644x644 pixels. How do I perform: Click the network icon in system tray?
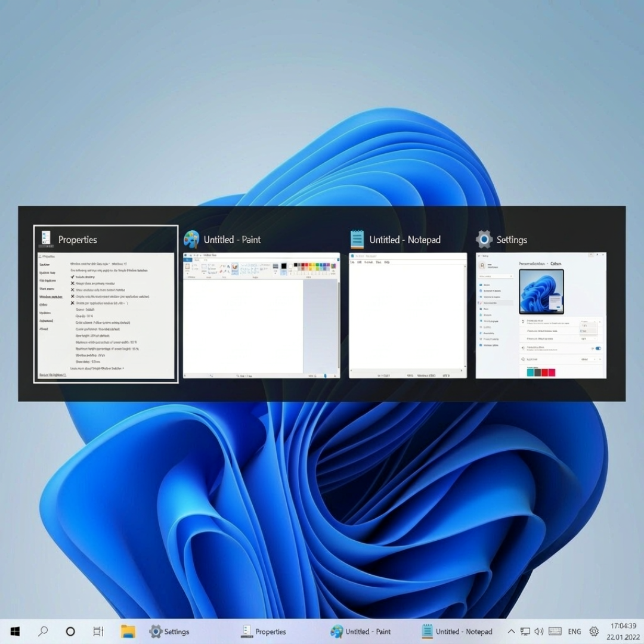525,631
